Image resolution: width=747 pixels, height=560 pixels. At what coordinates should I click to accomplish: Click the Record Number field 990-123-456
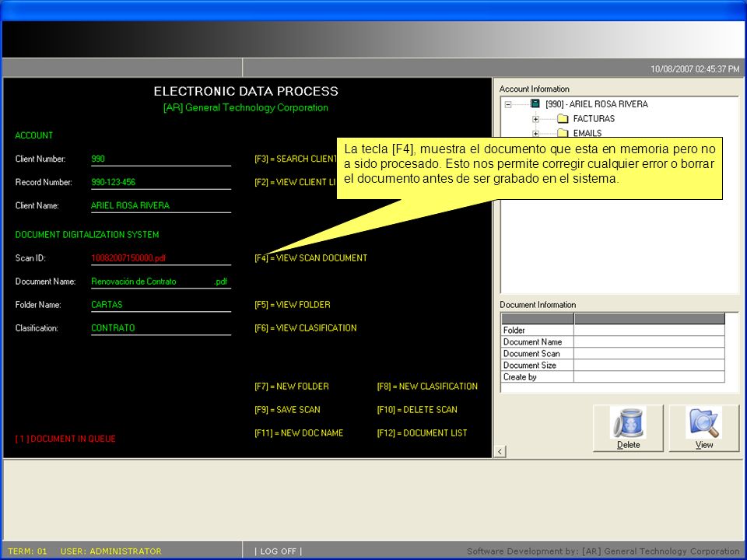(x=161, y=182)
